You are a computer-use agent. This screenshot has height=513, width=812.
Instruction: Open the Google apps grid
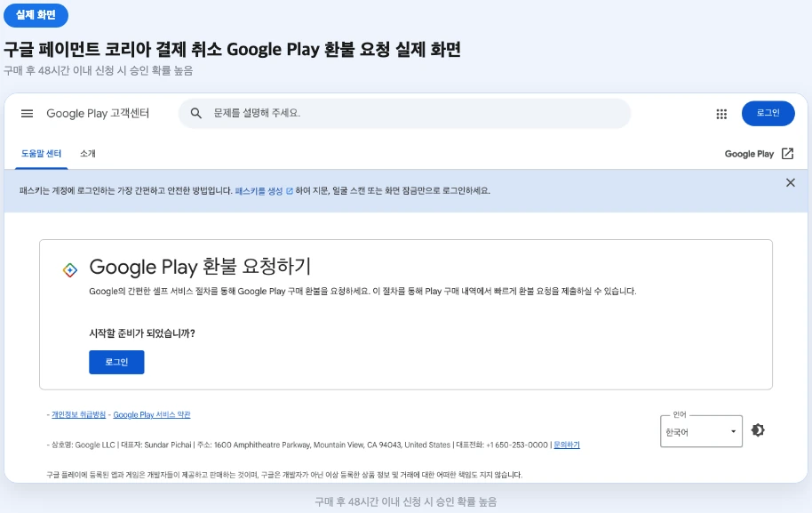point(721,114)
